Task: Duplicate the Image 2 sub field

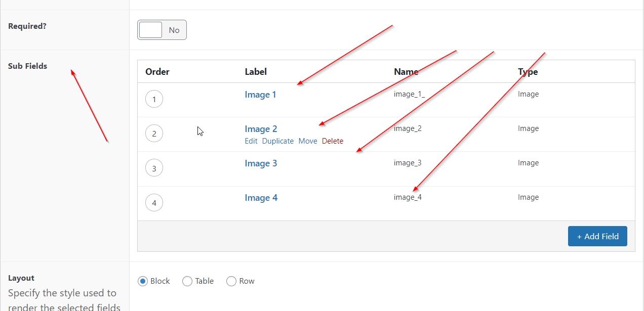Action: [277, 141]
